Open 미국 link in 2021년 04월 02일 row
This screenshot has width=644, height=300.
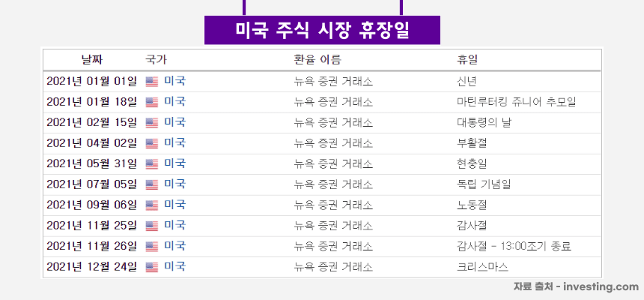(175, 142)
